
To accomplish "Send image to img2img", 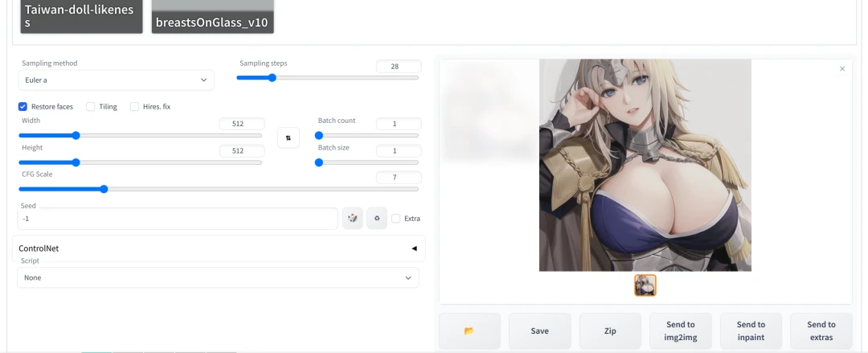I will tap(680, 330).
